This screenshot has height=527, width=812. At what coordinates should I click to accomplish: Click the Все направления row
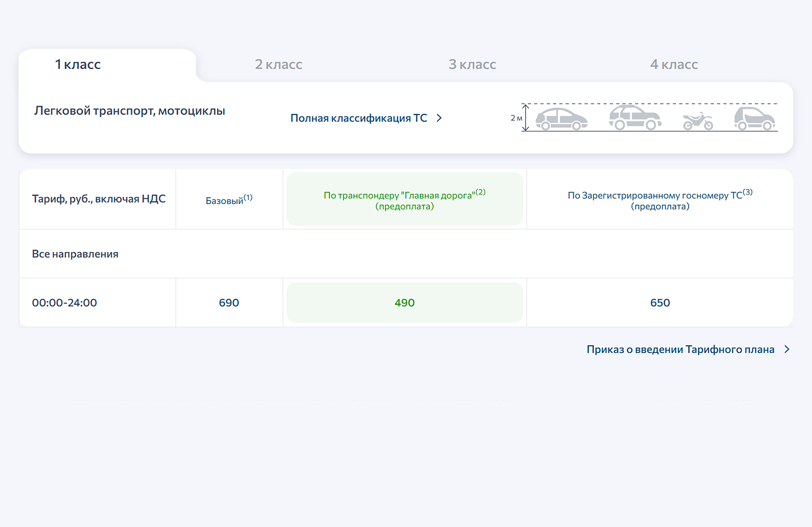tap(406, 254)
